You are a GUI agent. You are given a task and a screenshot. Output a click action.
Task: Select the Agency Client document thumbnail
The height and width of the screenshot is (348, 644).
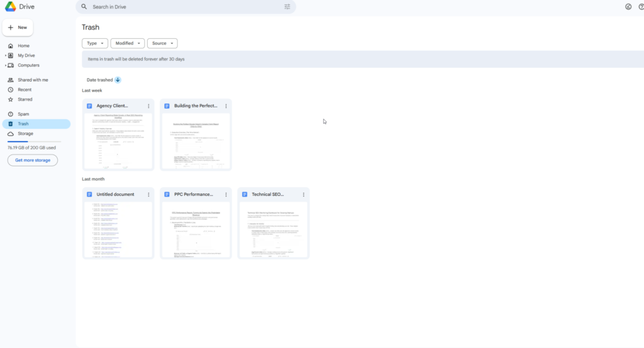pos(118,141)
